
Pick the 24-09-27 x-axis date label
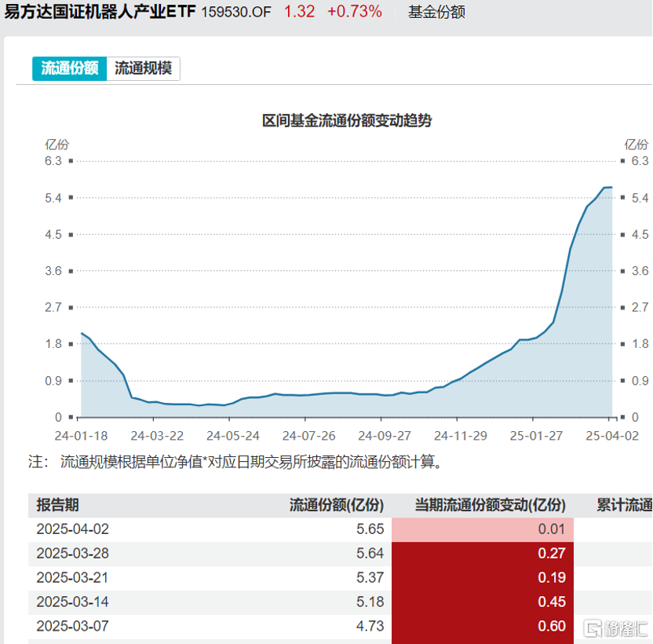[385, 436]
